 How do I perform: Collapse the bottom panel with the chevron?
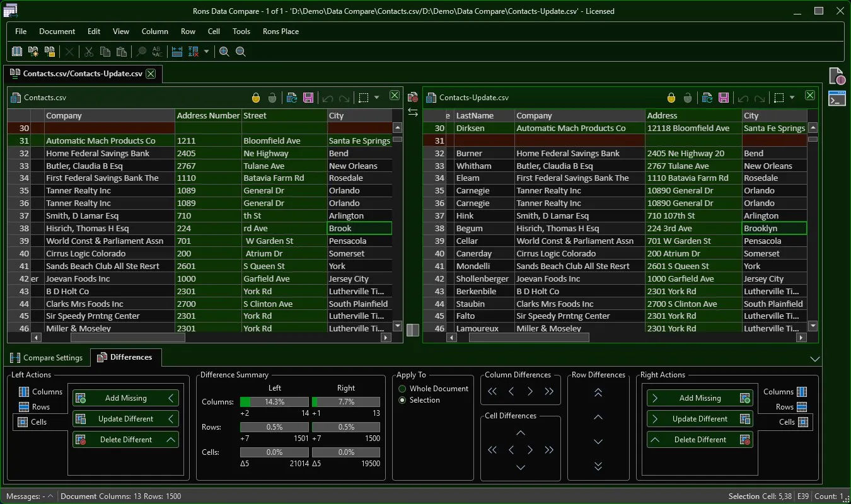coord(815,358)
